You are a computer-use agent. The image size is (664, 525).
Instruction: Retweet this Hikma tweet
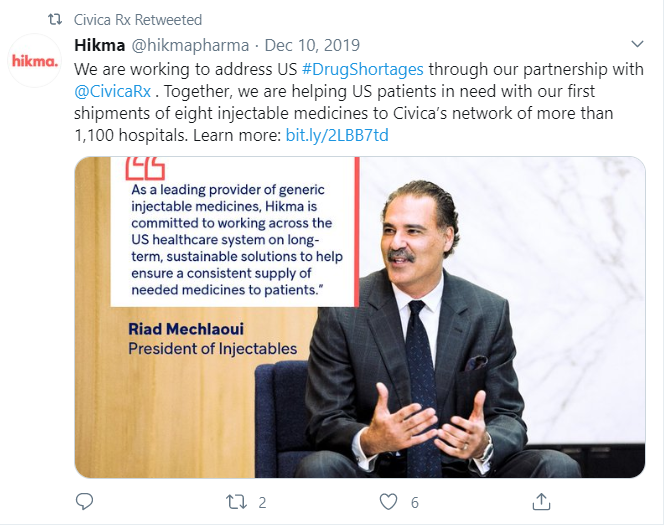pyautogui.click(x=235, y=501)
